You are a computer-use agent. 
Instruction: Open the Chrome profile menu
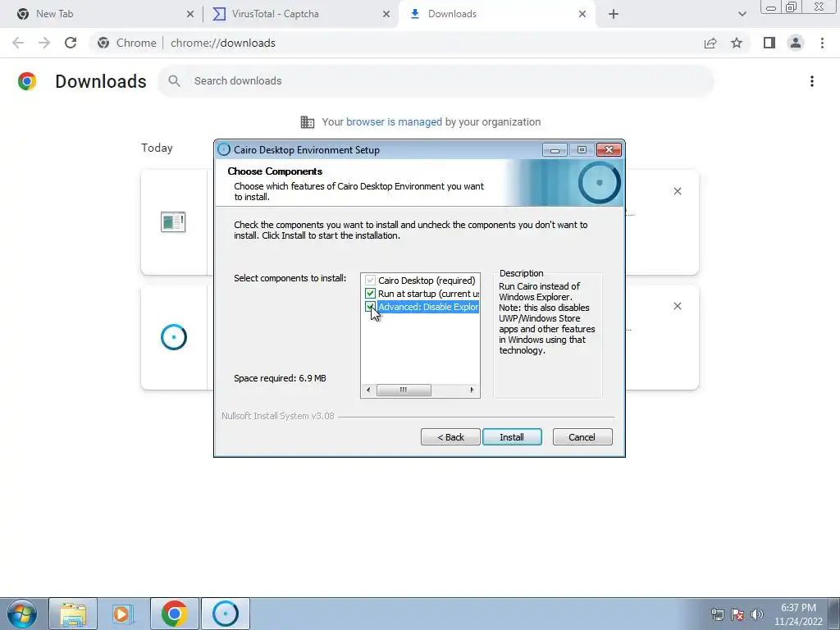point(796,43)
